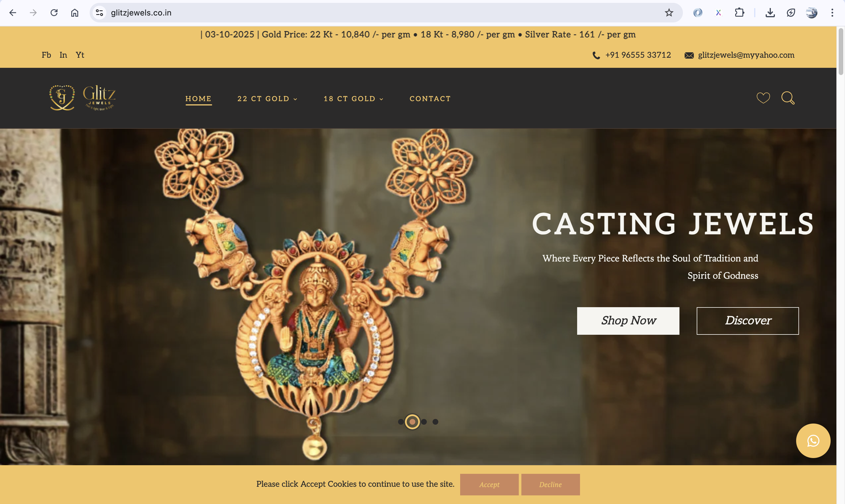
Task: Expand the 22 CT GOLD dropdown menu
Action: click(x=267, y=99)
